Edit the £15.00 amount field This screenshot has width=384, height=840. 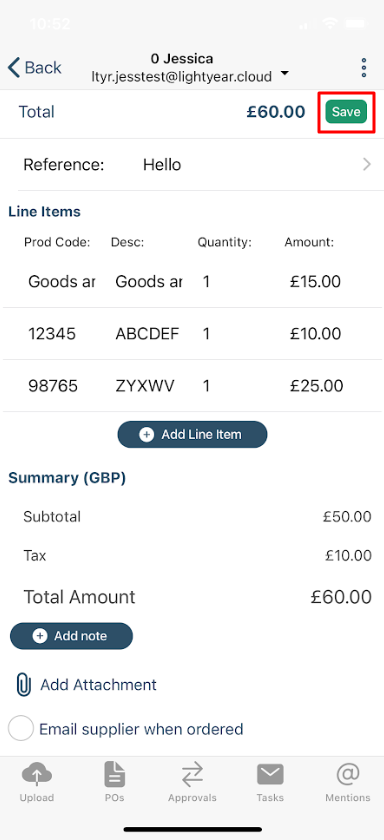[315, 281]
